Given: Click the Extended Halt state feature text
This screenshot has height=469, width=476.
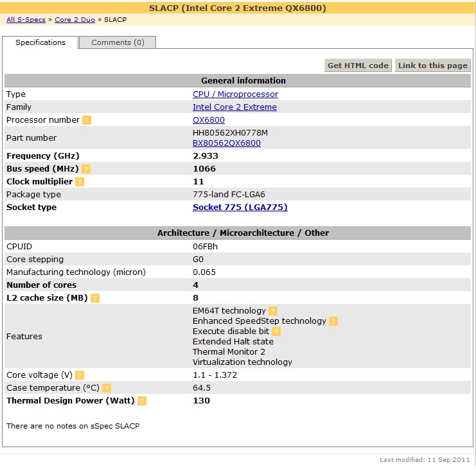Looking at the screenshot, I should (233, 342).
